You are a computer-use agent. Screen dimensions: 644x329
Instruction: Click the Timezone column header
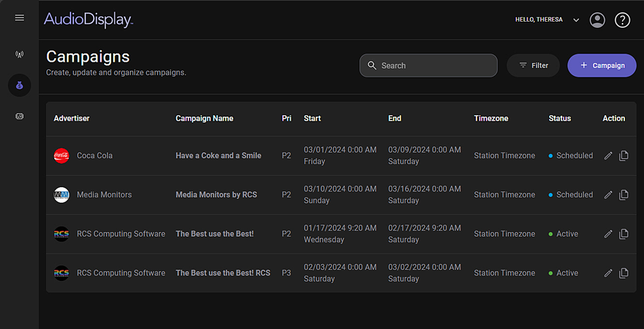point(491,118)
